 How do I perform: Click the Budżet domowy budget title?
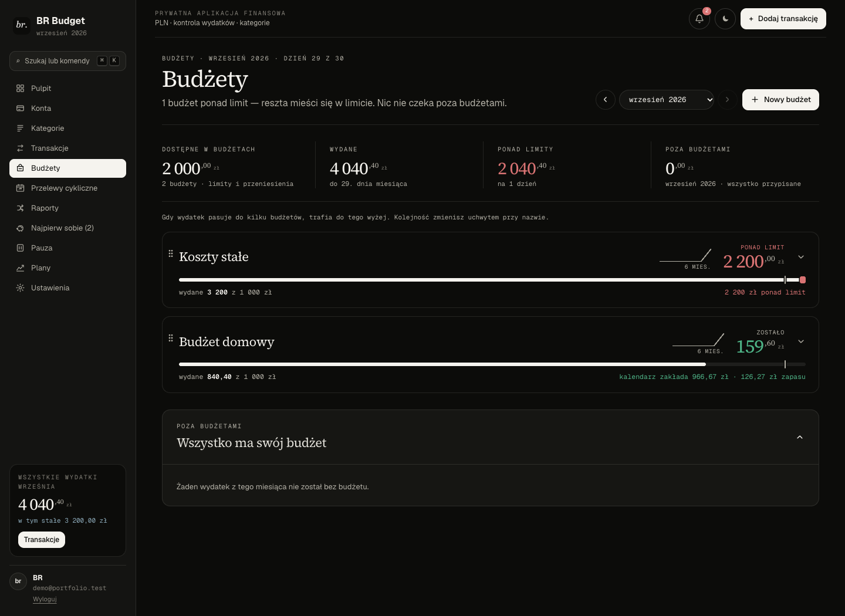pos(227,342)
